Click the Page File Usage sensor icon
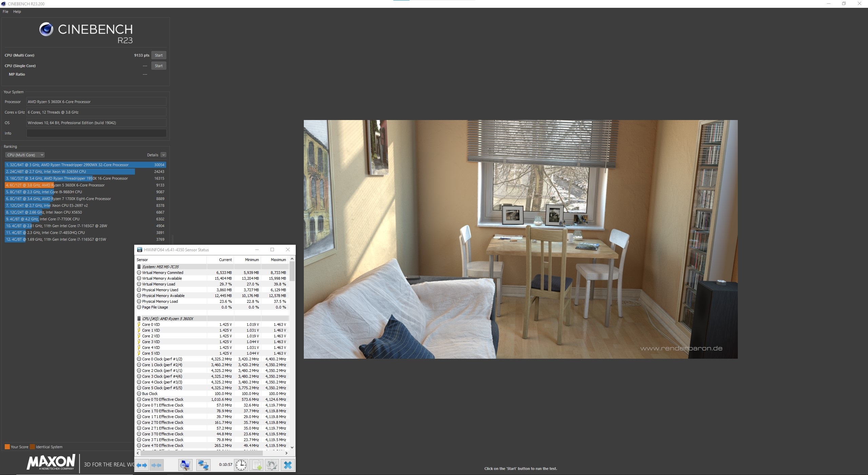This screenshot has width=868, height=475. tap(139, 307)
